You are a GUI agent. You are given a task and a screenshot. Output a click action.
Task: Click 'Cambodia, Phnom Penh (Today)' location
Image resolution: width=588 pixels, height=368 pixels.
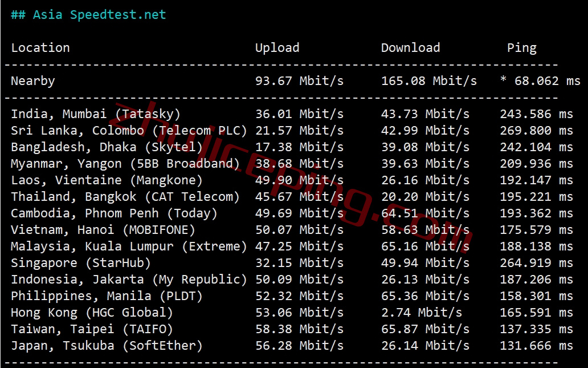115,213
